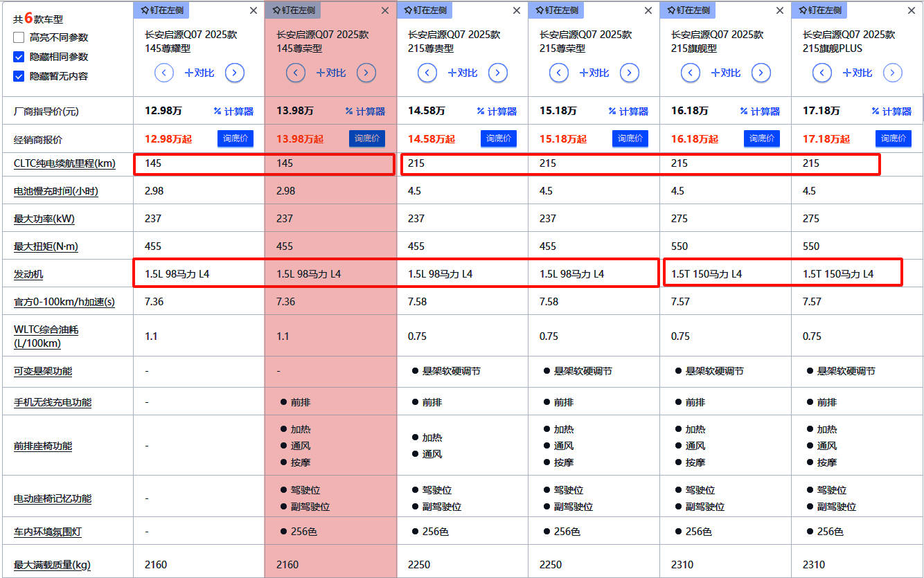Pin the 215旗舰型 column to left

click(688, 10)
